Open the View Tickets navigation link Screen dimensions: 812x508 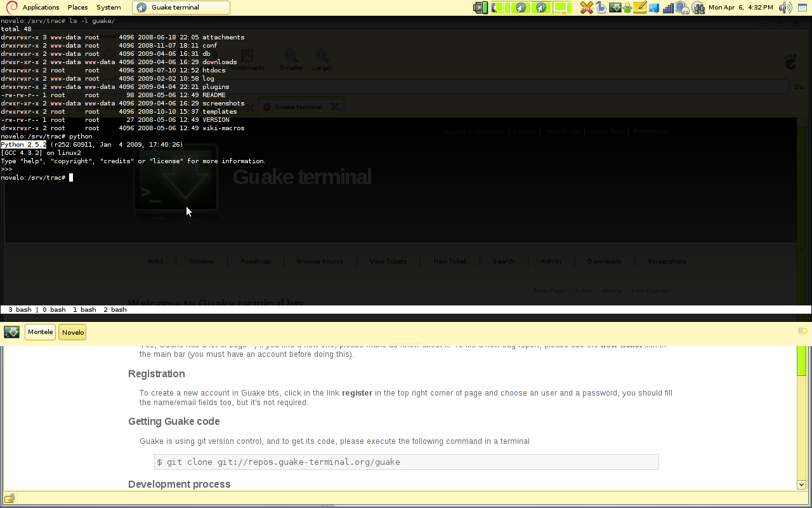pyautogui.click(x=388, y=261)
